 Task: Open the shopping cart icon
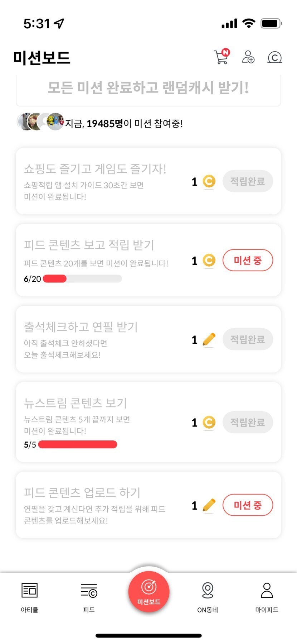pyautogui.click(x=221, y=57)
